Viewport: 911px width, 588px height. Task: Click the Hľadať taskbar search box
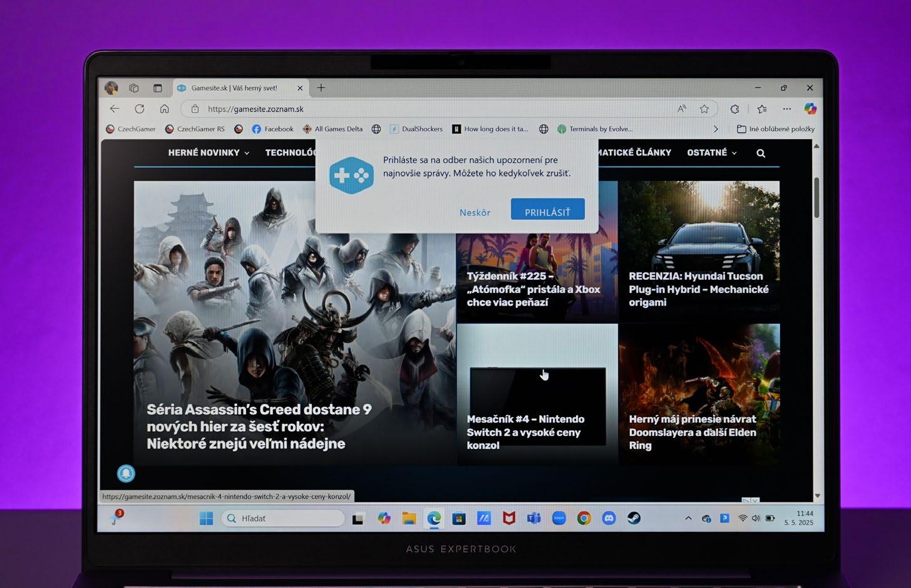[x=283, y=518]
